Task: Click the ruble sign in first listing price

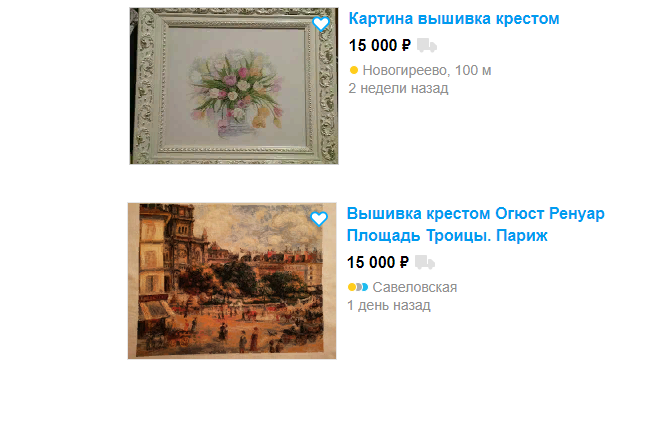Action: coord(406,45)
